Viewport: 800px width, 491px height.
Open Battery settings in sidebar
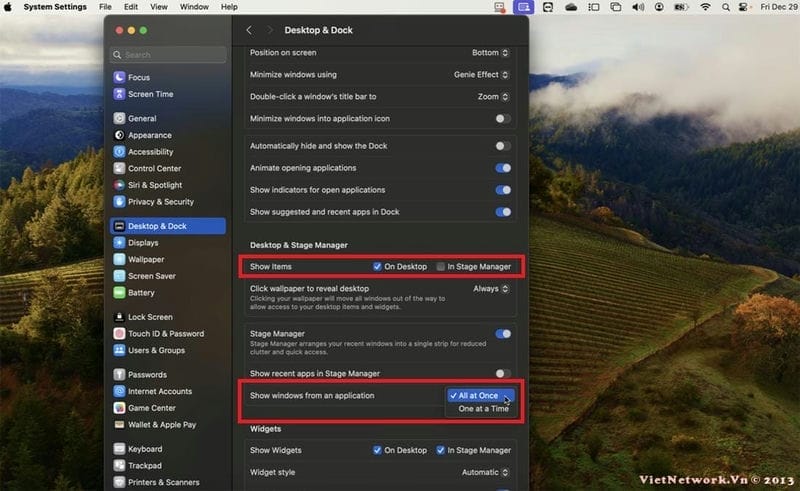pyautogui.click(x=141, y=293)
